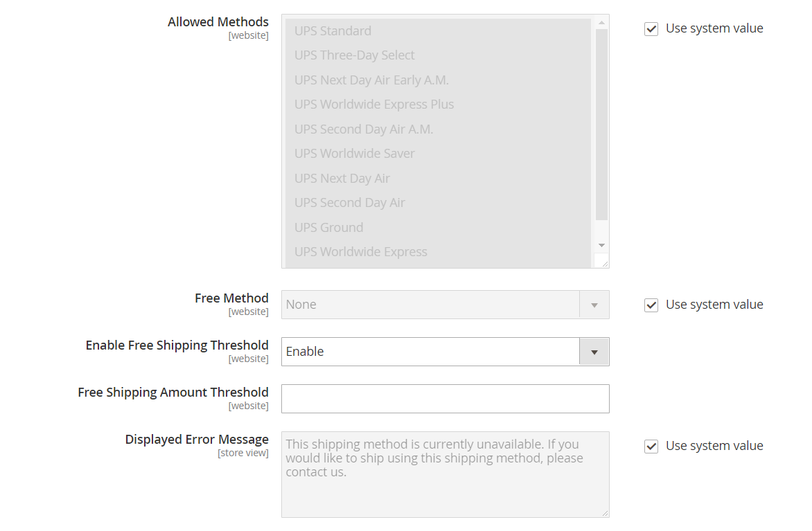The image size is (812, 531).
Task: Select UPS Second Day Air A.M. option
Action: 364,129
